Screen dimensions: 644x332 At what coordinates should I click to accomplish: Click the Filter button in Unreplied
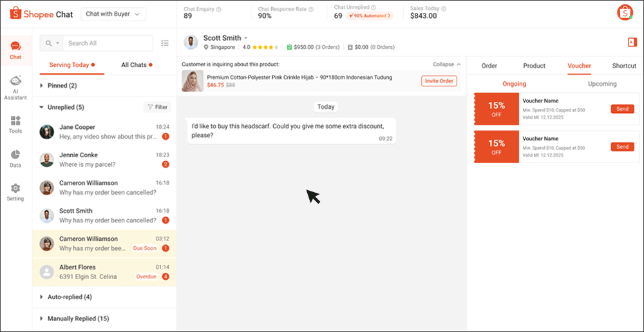pyautogui.click(x=157, y=107)
